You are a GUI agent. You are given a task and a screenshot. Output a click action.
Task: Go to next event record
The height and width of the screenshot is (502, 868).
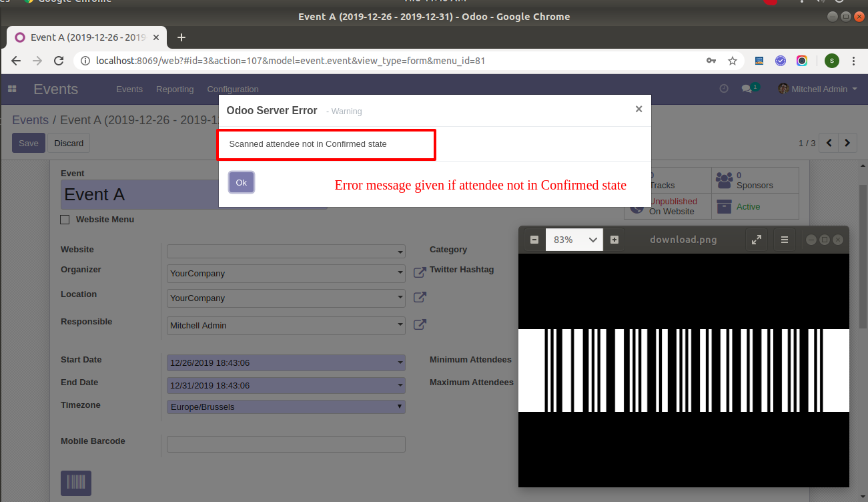point(847,143)
